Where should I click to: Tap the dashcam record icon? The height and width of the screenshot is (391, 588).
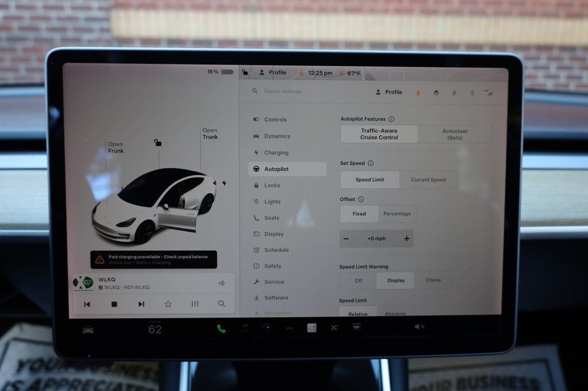[x=266, y=328]
